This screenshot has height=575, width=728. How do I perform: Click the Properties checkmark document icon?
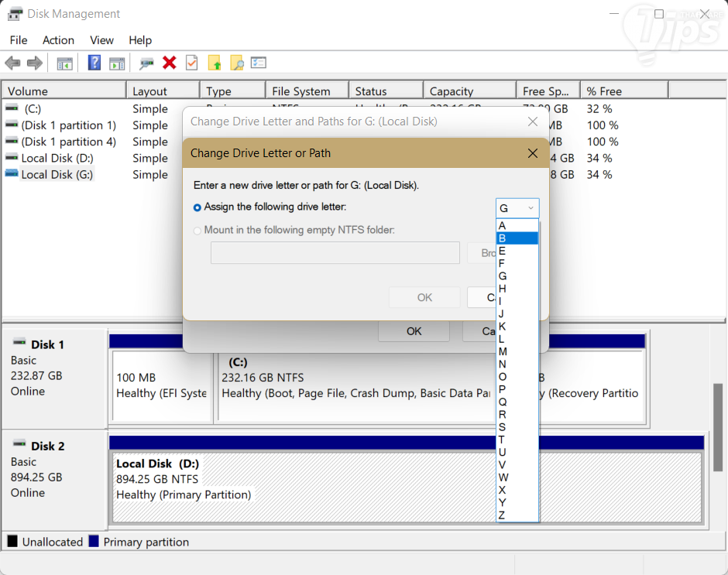192,63
